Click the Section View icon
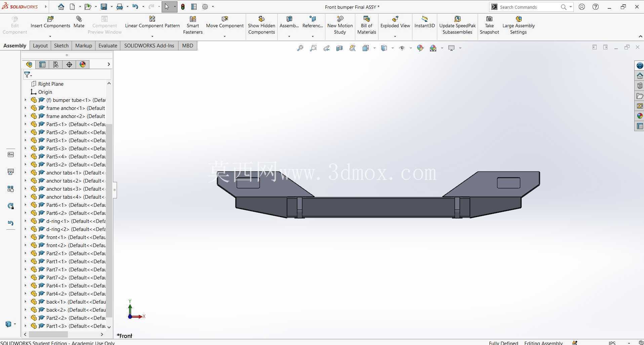 click(x=339, y=48)
